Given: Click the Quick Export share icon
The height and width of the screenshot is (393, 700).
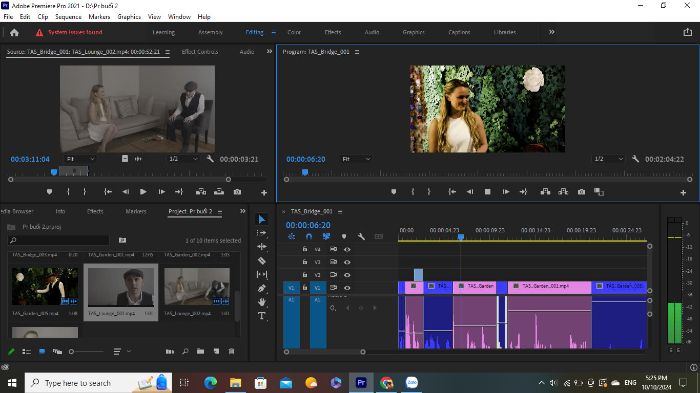Looking at the screenshot, I should [x=688, y=32].
